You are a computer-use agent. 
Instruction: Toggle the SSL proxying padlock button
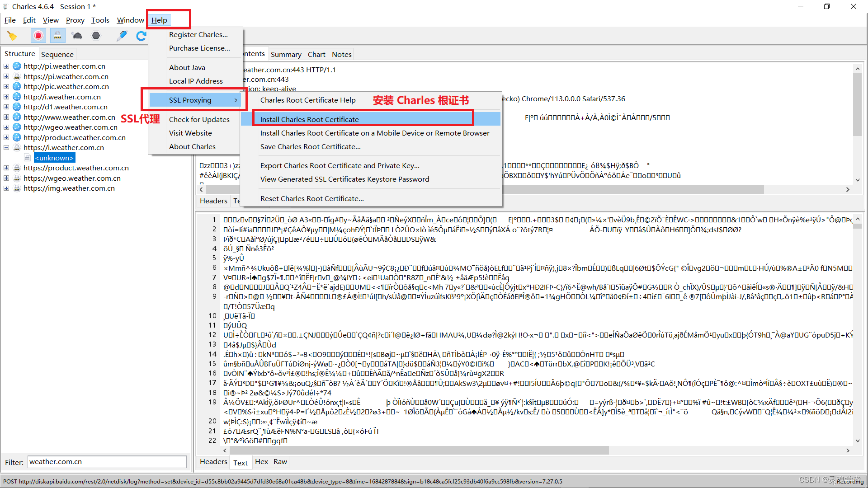point(57,36)
